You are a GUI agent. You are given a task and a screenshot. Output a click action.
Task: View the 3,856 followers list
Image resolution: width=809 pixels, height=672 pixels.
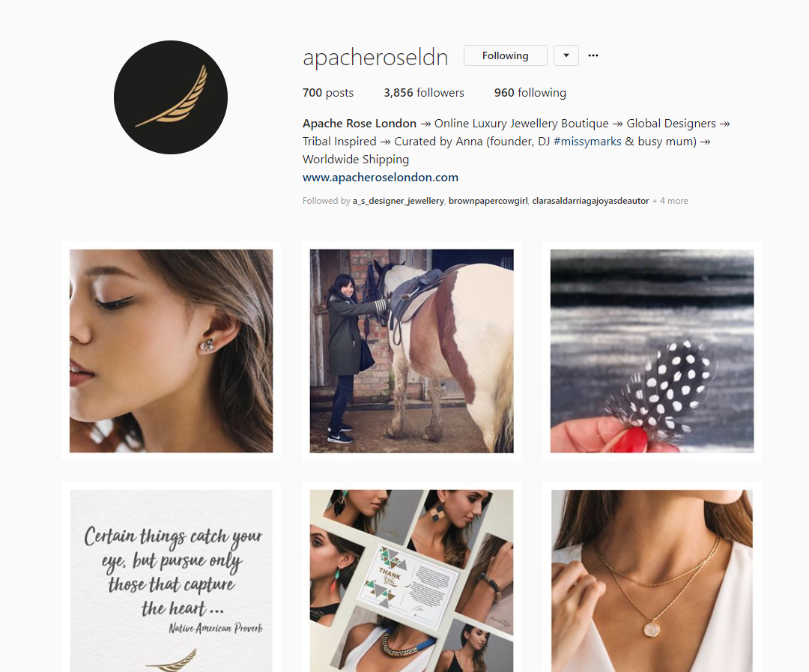click(x=423, y=93)
